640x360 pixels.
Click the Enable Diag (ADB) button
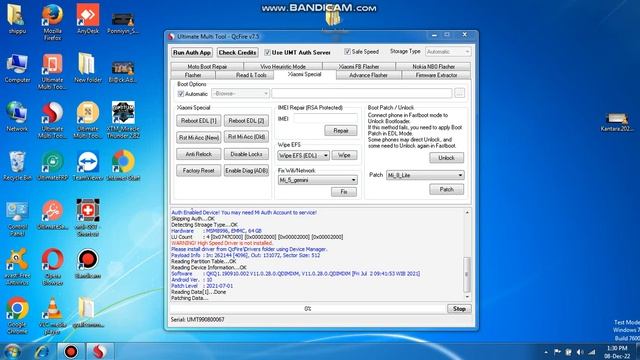(246, 171)
